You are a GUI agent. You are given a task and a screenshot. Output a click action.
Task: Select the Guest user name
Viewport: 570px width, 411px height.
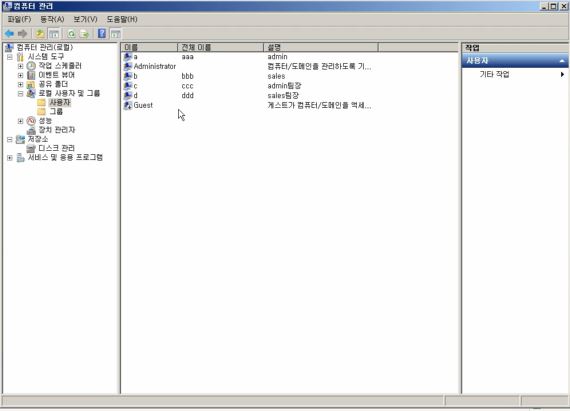click(143, 105)
